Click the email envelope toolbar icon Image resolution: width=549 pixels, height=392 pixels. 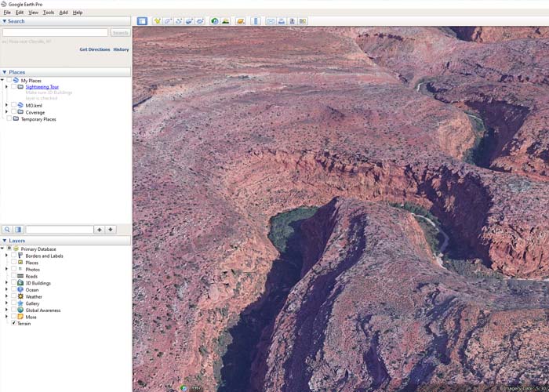click(x=271, y=21)
